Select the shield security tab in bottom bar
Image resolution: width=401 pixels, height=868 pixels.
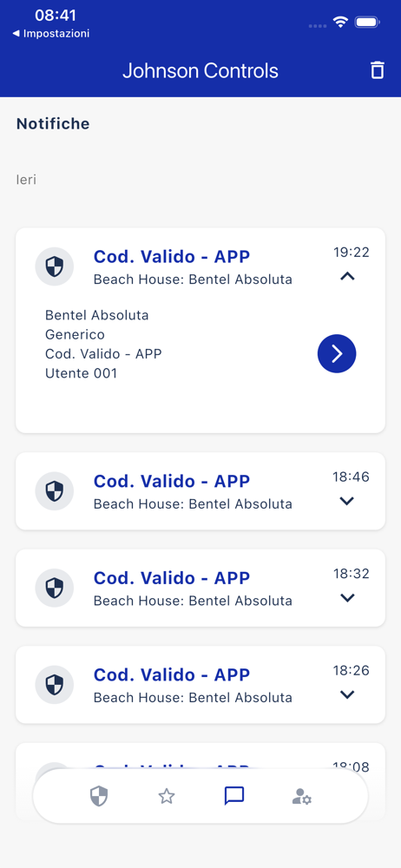tap(99, 797)
